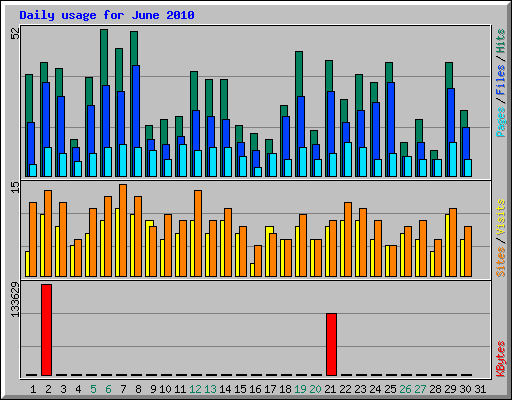Click the 'Hits' legend label
This screenshot has height=400, width=512.
(x=501, y=41)
